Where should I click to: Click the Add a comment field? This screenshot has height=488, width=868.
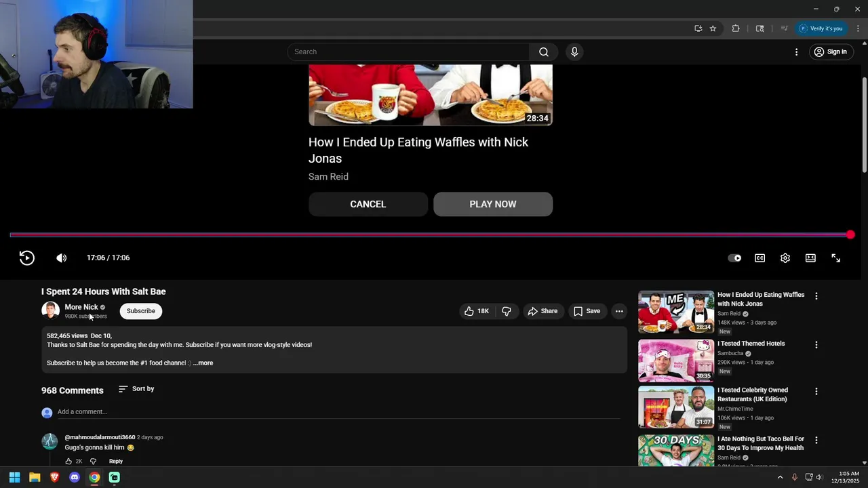click(339, 411)
